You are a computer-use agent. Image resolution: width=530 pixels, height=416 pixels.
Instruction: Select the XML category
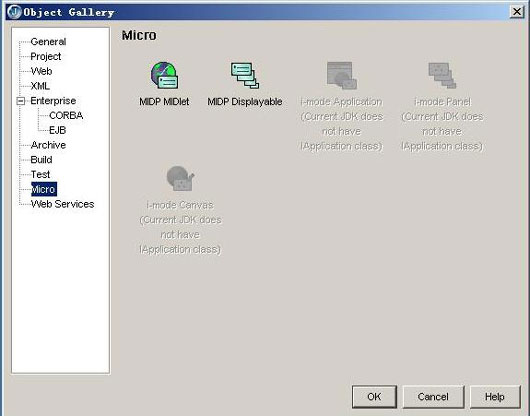pyautogui.click(x=40, y=86)
